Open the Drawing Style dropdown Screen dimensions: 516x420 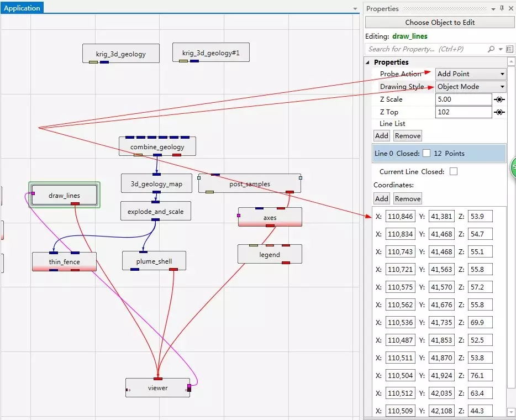click(471, 87)
